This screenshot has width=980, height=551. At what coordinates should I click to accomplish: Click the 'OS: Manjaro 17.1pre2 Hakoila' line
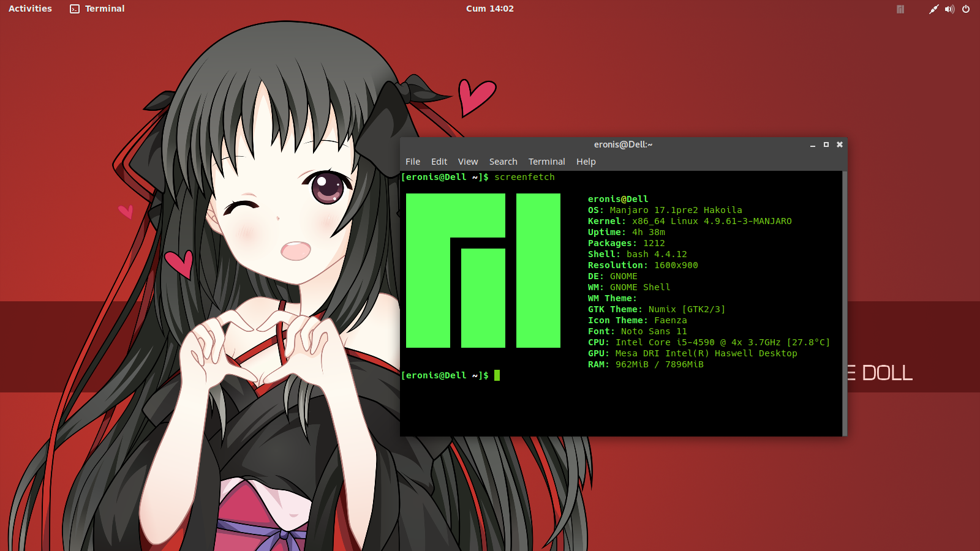click(x=665, y=210)
